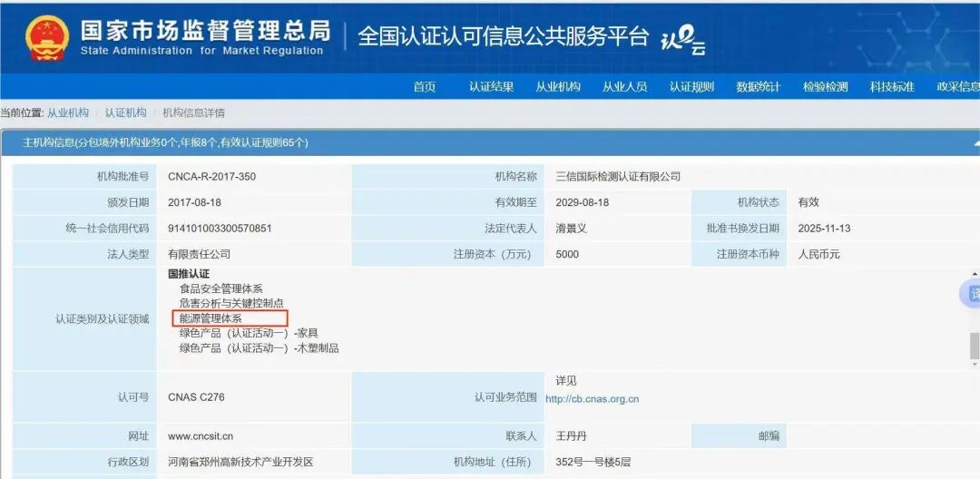
Task: Click the 认e云 logo icon
Action: point(683,41)
